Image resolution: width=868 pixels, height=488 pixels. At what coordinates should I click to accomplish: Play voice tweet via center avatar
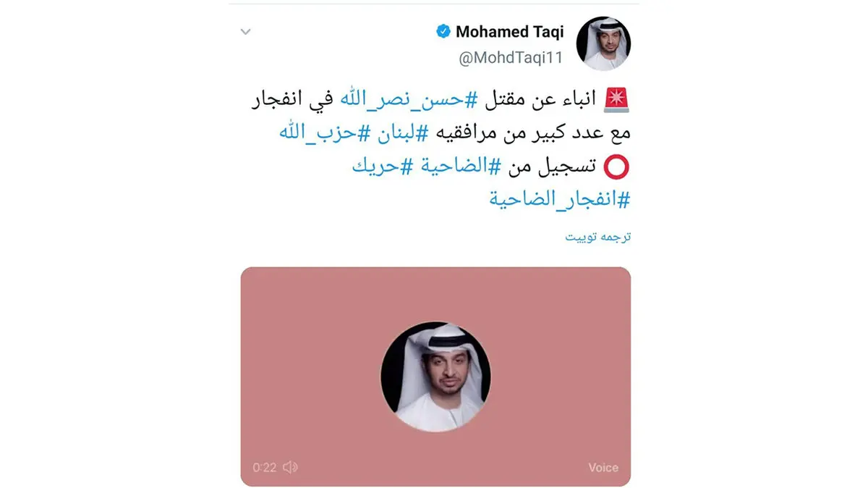point(435,376)
